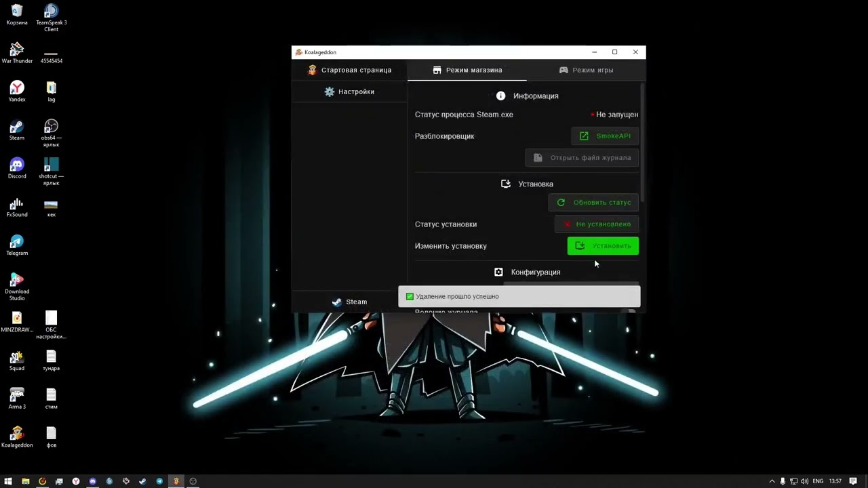Click the microphone icon in system tray

pyautogui.click(x=783, y=481)
